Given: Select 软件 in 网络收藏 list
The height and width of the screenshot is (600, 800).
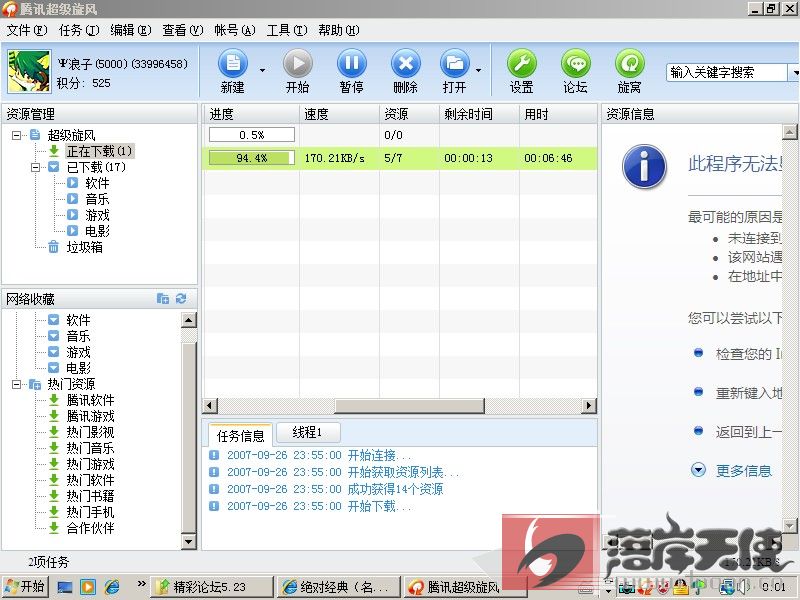Looking at the screenshot, I should coord(78,320).
